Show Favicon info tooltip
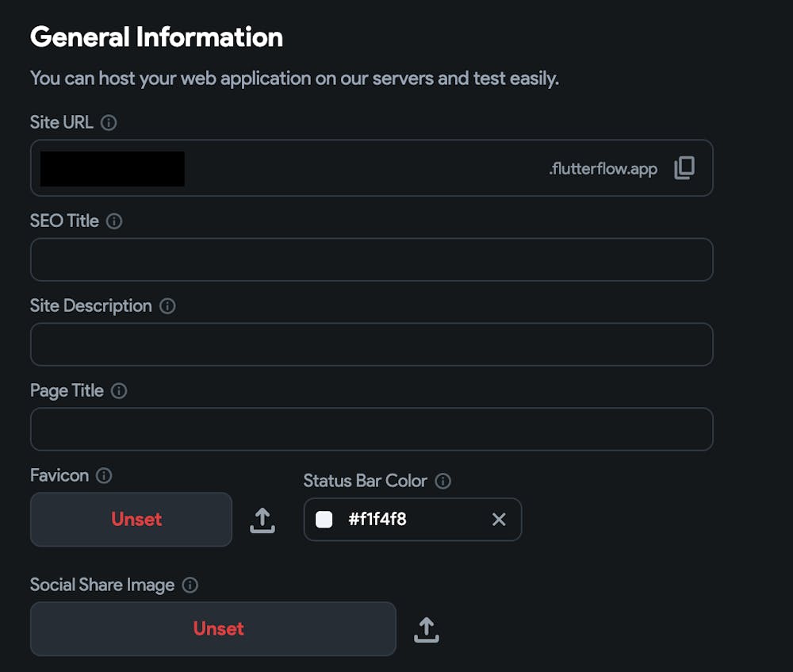 click(x=104, y=476)
